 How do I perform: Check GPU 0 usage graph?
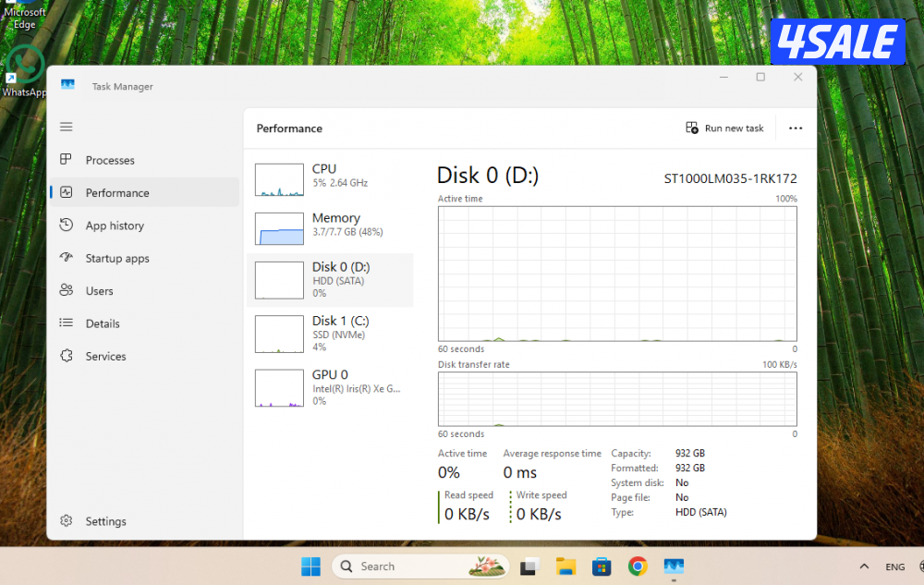(330, 386)
